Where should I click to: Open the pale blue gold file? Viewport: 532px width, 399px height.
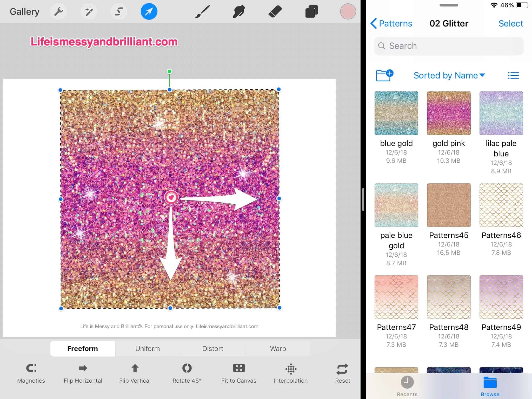click(396, 205)
